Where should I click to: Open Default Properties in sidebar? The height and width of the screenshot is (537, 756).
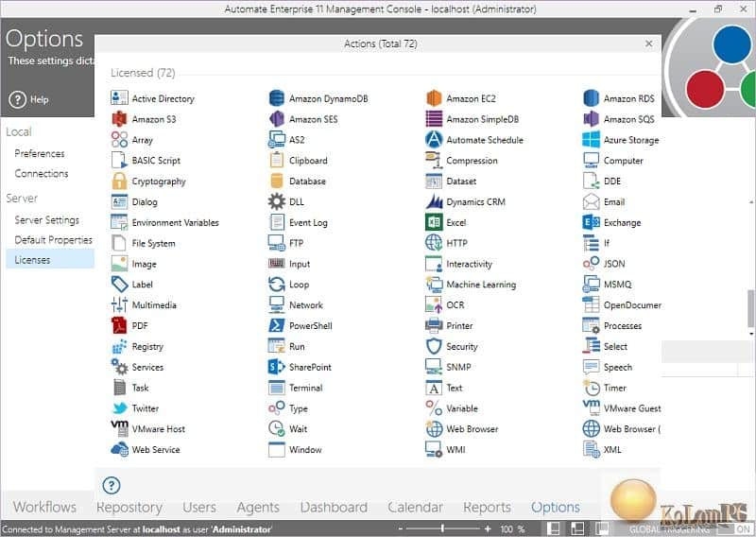coord(54,240)
